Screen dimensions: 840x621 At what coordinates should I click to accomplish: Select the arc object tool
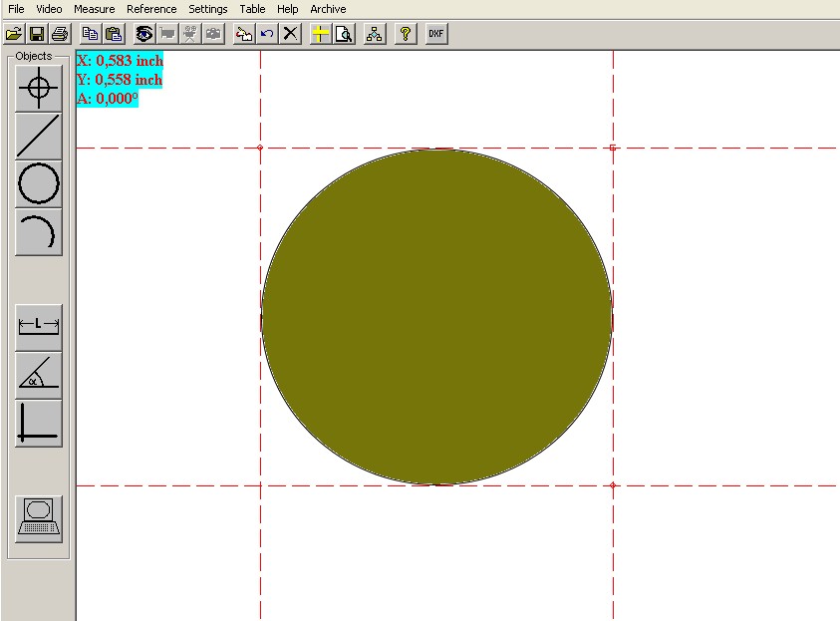39,232
